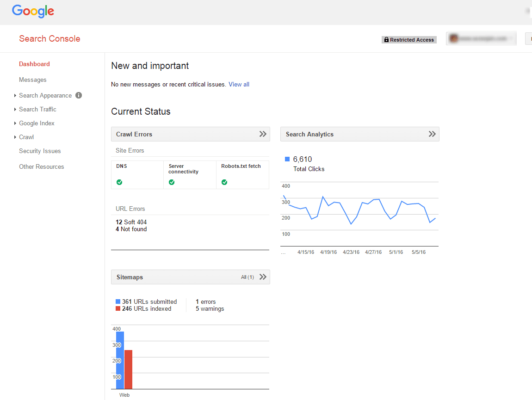Viewport: 532px width, 400px height.
Task: Click the All (1) sitemaps link
Action: coord(247,277)
